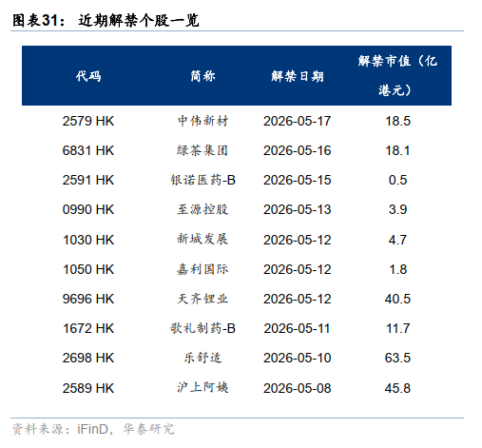Select name cell '沪上阿姨'

202,387
